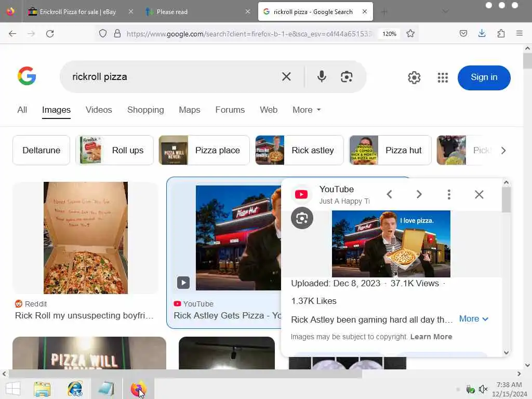Open the shield tracking protection icon

103,33
